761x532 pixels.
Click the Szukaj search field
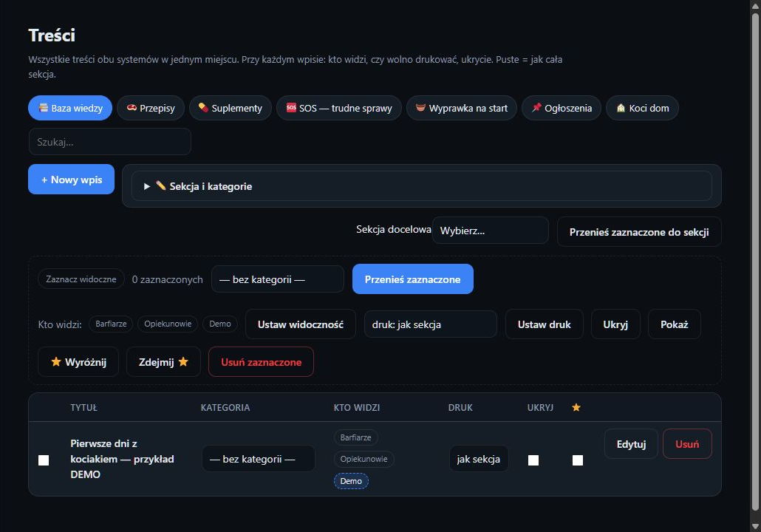tap(110, 142)
